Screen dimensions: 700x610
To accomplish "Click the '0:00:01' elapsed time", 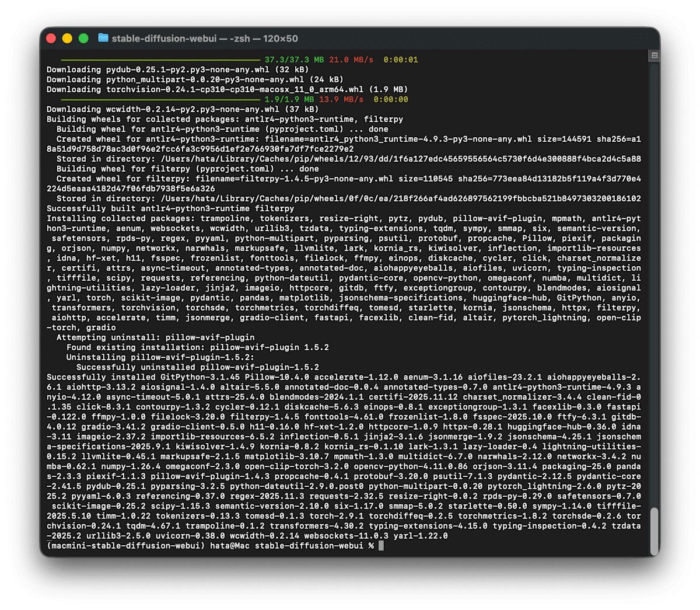I will coord(401,60).
